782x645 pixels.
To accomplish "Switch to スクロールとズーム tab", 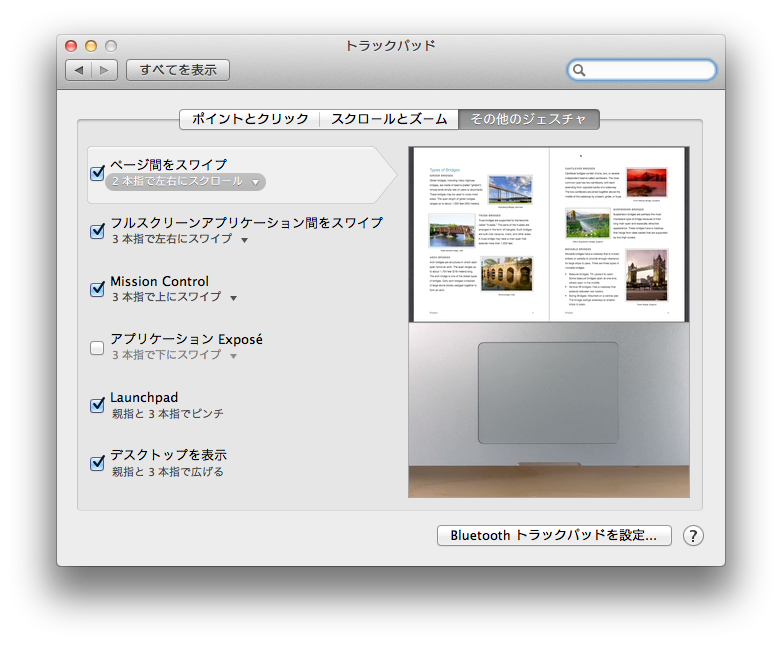I will pos(389,119).
